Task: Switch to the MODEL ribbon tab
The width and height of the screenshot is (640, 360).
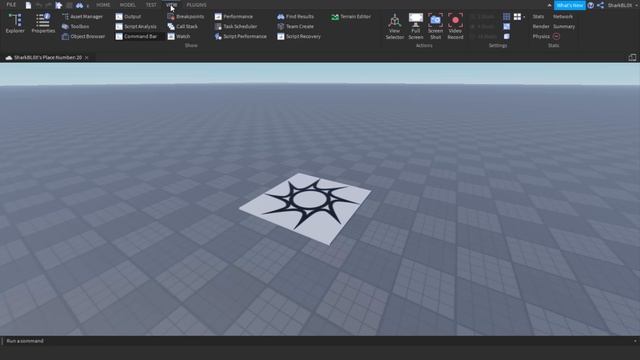Action: [x=127, y=5]
